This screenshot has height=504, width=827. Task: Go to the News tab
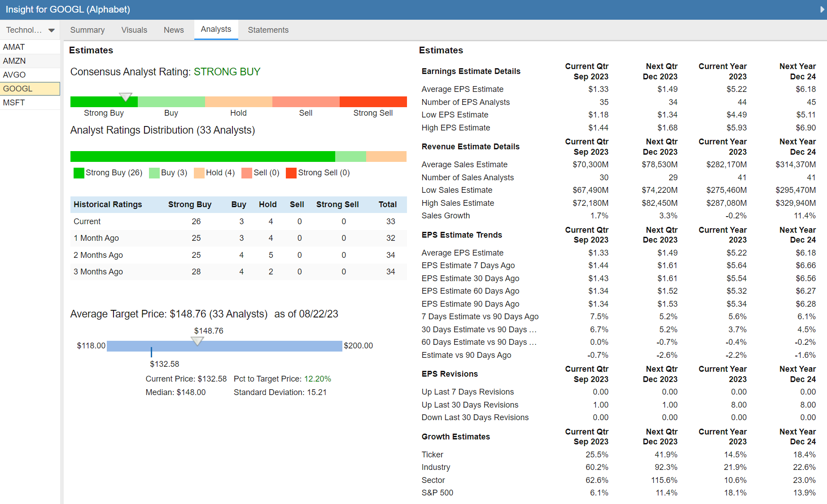pos(174,30)
